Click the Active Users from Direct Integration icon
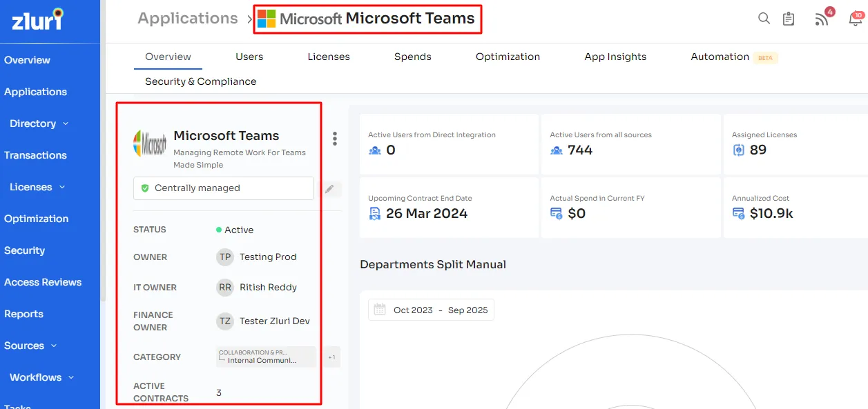This screenshot has height=409, width=868. pos(375,150)
